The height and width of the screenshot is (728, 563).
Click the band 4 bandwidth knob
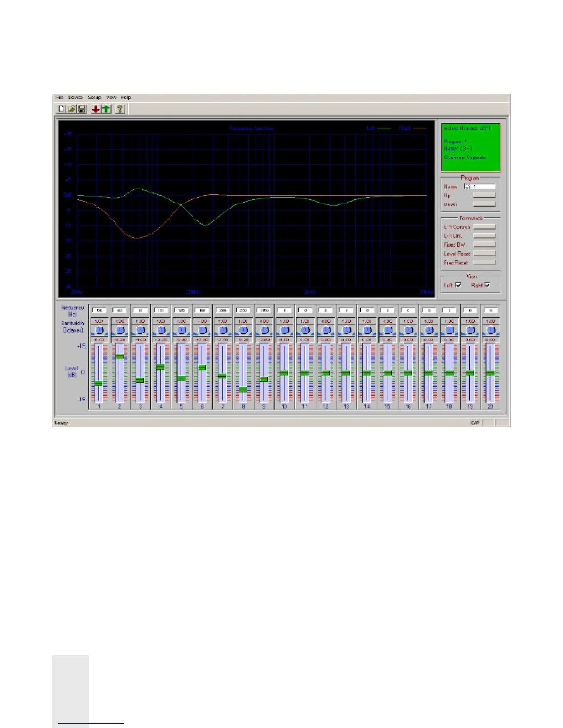(161, 330)
